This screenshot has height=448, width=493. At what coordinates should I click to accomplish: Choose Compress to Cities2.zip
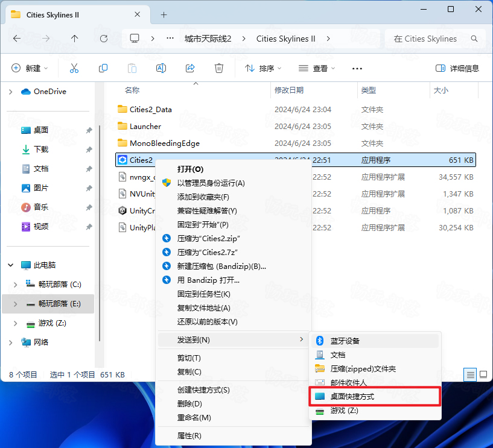click(208, 238)
